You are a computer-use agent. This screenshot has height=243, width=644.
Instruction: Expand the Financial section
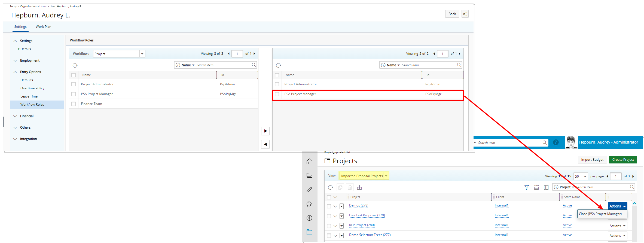[15, 116]
